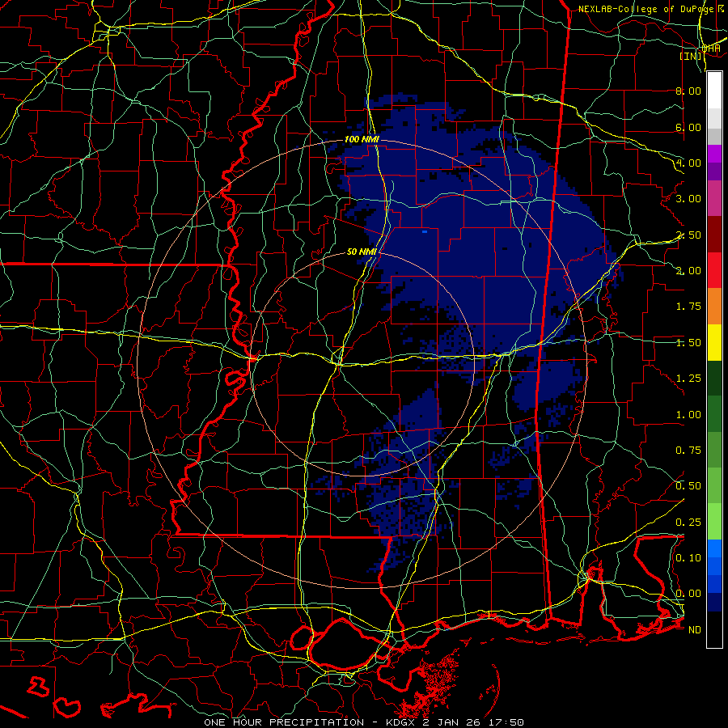
Task: Click the 3.00 legend value
Action: pos(688,199)
